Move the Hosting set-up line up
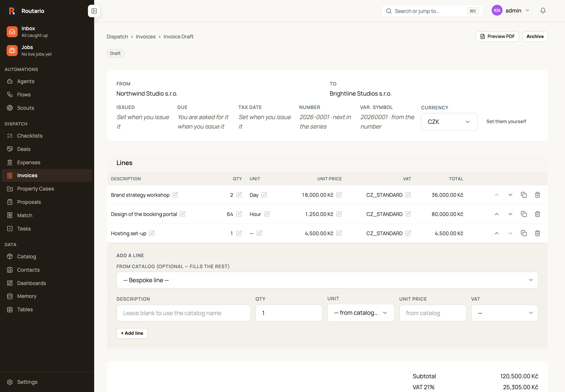The image size is (565, 392). point(497,233)
